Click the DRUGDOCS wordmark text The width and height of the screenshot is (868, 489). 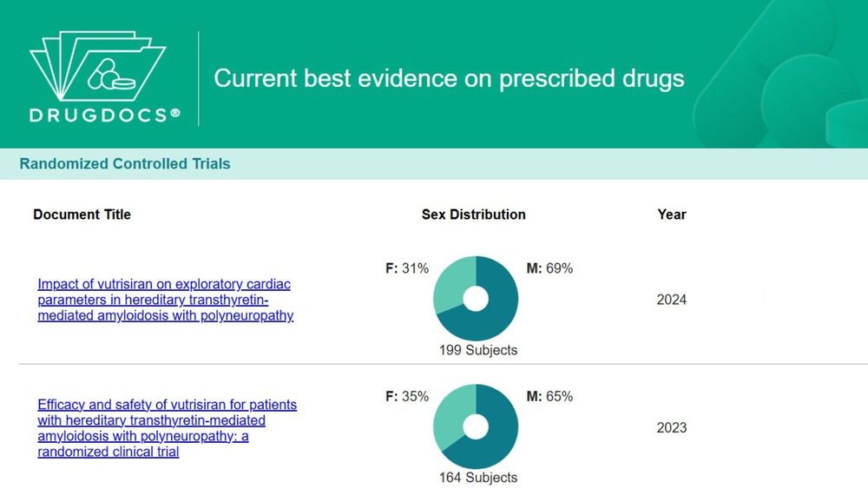click(105, 116)
